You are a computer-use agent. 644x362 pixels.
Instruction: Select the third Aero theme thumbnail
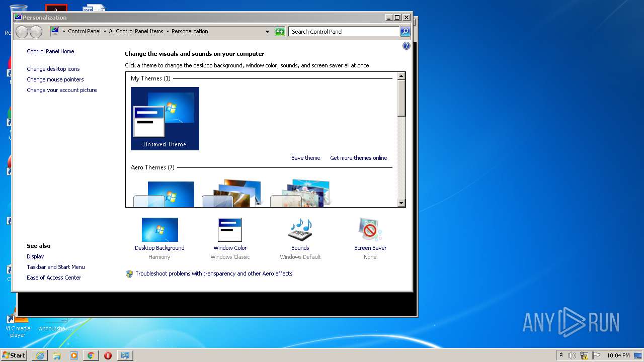coord(300,194)
